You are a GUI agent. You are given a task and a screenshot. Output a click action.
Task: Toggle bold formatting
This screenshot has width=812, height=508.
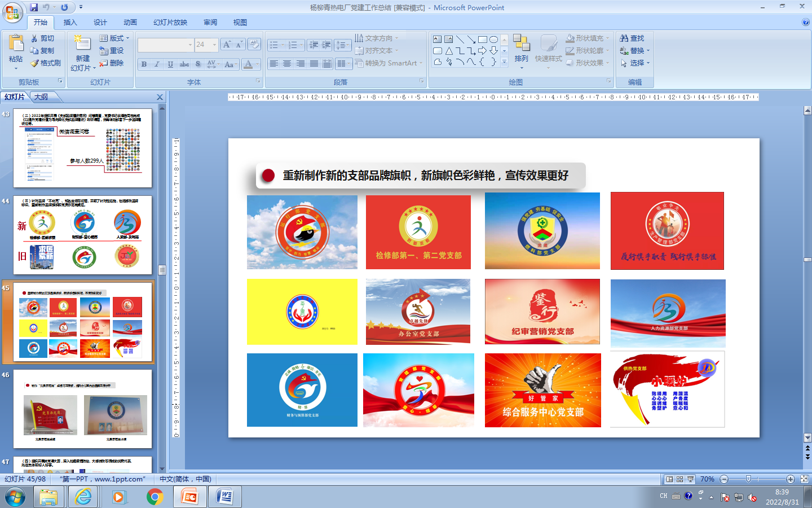[144, 64]
